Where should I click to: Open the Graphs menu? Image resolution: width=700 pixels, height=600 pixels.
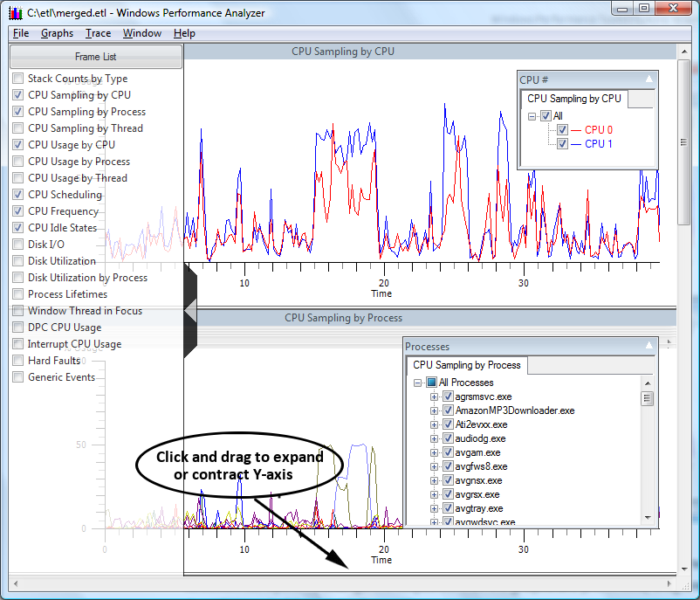coord(57,33)
